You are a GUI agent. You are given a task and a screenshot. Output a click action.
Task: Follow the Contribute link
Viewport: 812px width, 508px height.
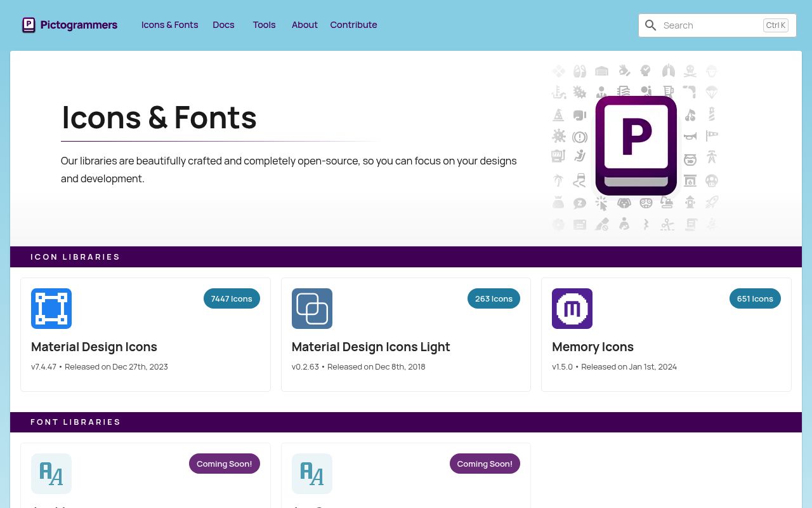pos(353,25)
